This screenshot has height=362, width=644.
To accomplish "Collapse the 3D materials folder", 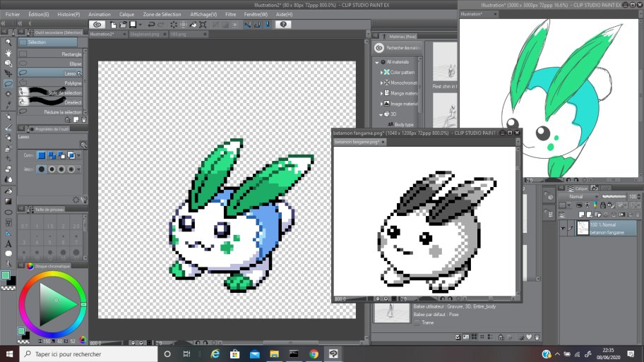I will tap(381, 114).
